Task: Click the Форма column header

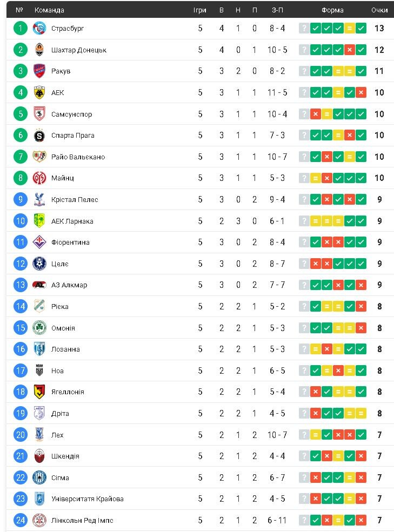Action: [x=332, y=10]
